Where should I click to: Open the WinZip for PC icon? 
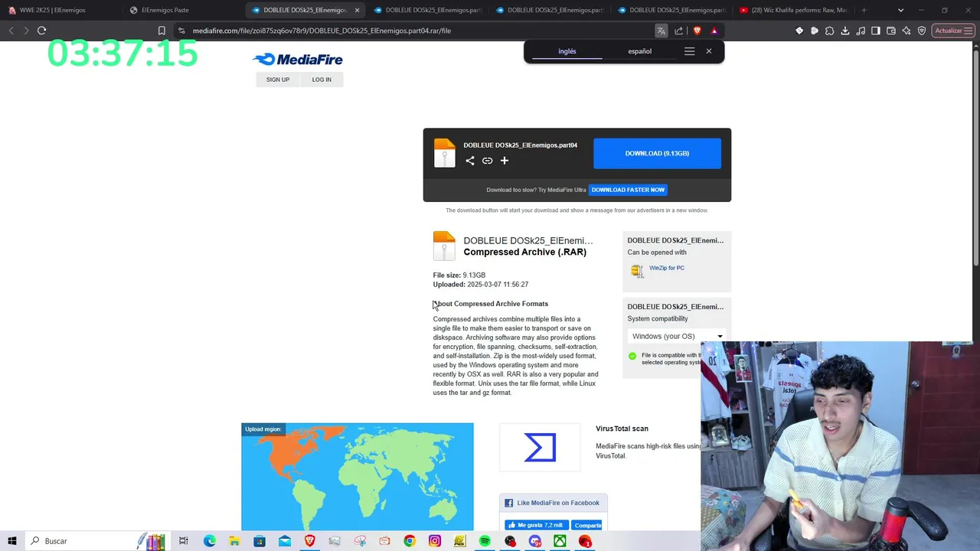coord(636,271)
